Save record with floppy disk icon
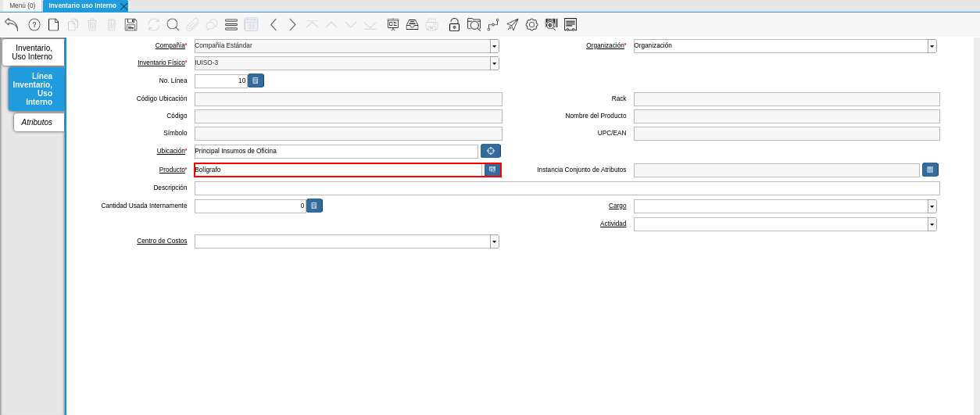This screenshot has height=415, width=980. coord(131,24)
